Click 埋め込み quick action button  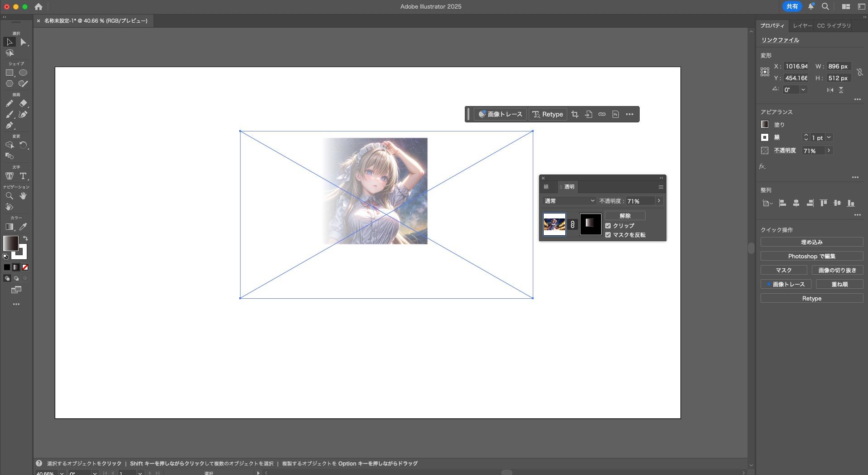click(812, 242)
